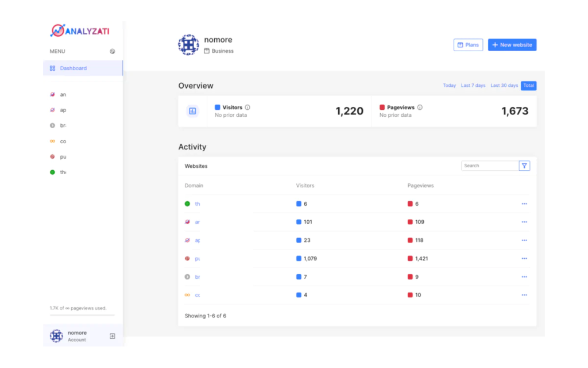Viewport: 588px width, 368px height.
Task: Open more options for row with 101 visitors
Action: 524,222
